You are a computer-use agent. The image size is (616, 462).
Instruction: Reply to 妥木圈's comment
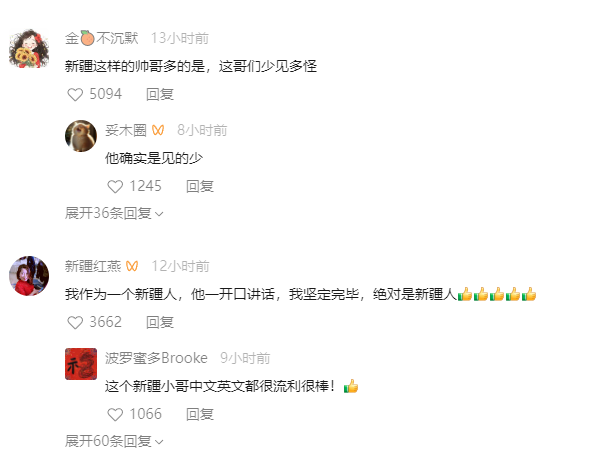[x=200, y=187]
